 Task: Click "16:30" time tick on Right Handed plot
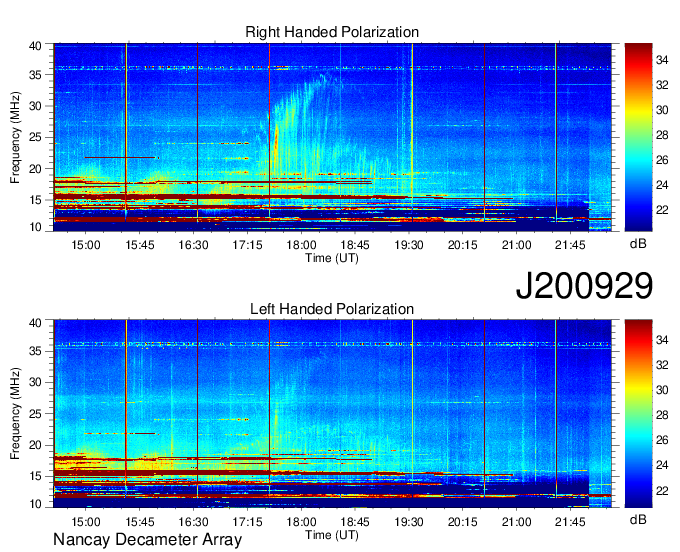click(193, 245)
